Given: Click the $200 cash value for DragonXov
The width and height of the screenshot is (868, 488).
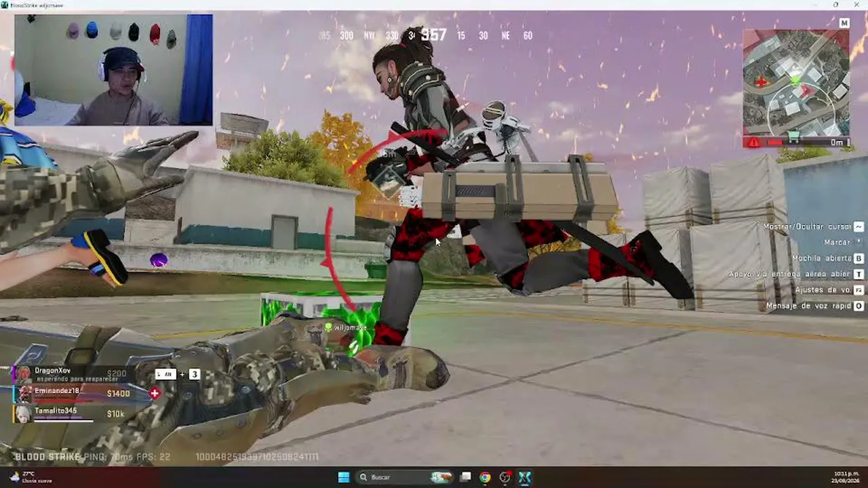Looking at the screenshot, I should tap(117, 373).
